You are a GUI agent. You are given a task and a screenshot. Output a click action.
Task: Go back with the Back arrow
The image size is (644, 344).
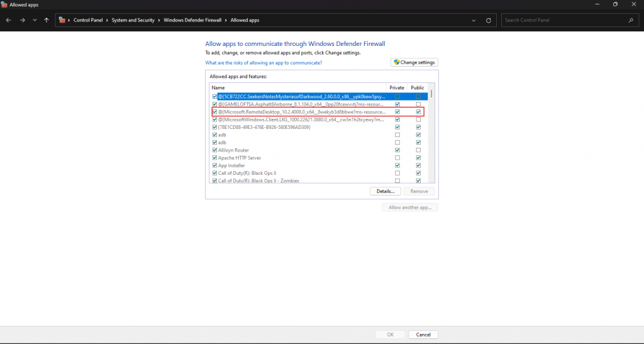tap(9, 20)
